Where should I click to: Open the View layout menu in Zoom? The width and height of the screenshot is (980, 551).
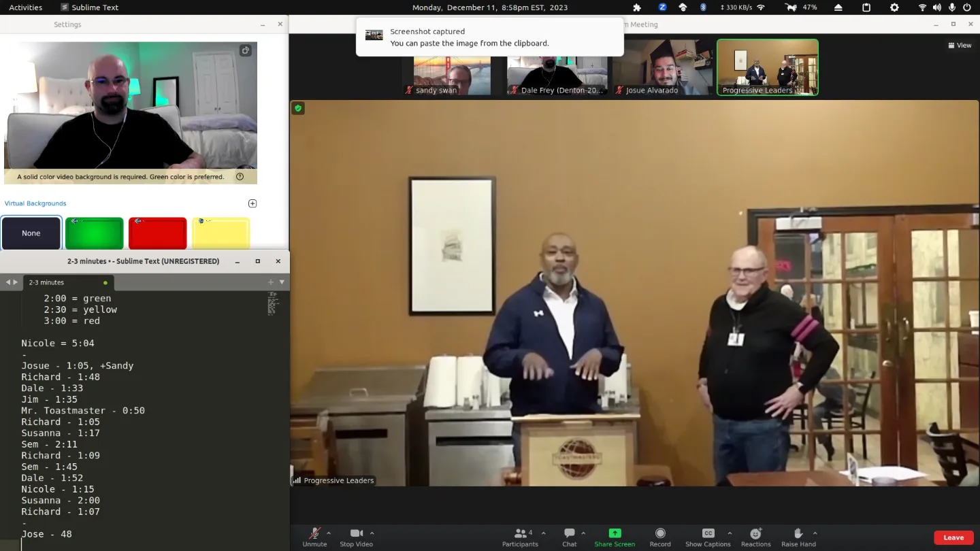coord(960,46)
